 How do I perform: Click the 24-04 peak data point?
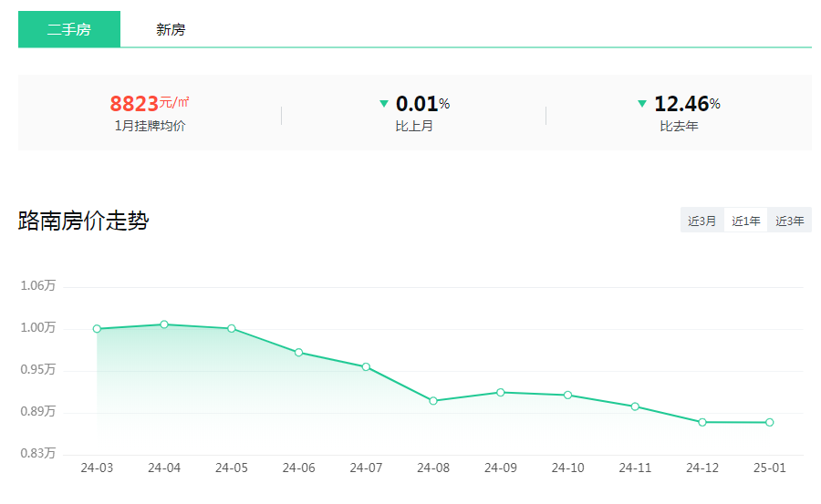pyautogui.click(x=164, y=324)
